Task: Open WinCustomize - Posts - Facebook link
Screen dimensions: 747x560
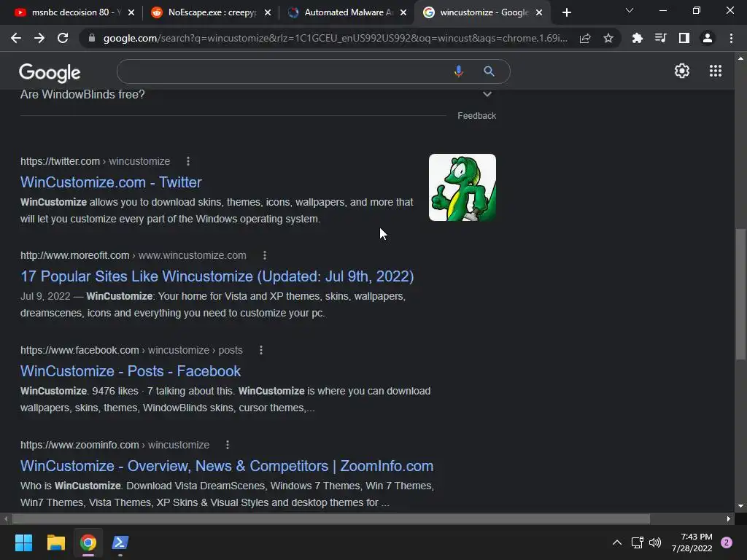Action: pos(131,371)
